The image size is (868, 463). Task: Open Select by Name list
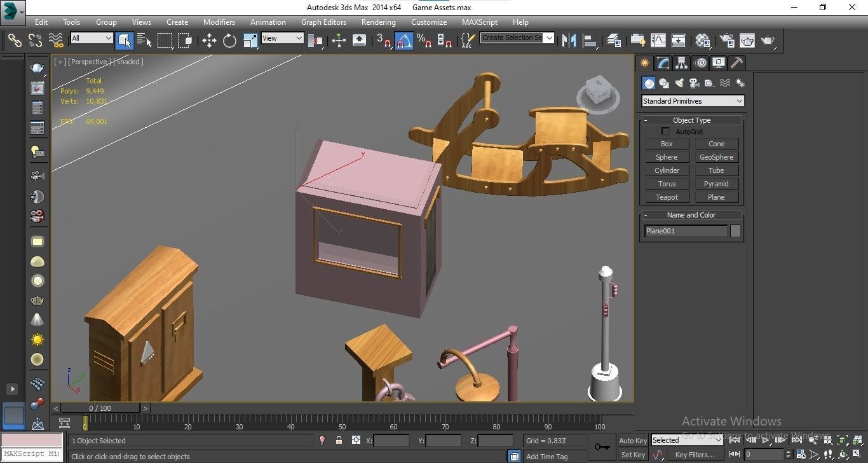145,41
